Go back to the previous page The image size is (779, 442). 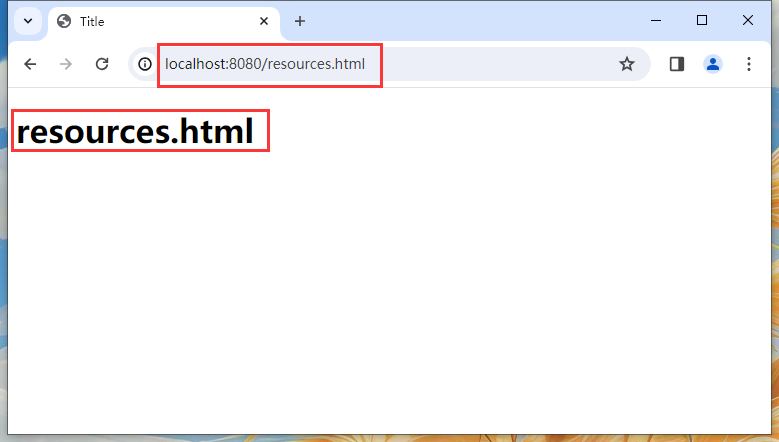(30, 64)
